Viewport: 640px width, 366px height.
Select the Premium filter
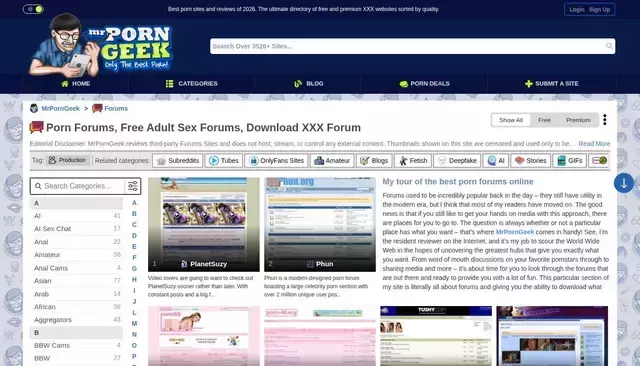pyautogui.click(x=578, y=120)
